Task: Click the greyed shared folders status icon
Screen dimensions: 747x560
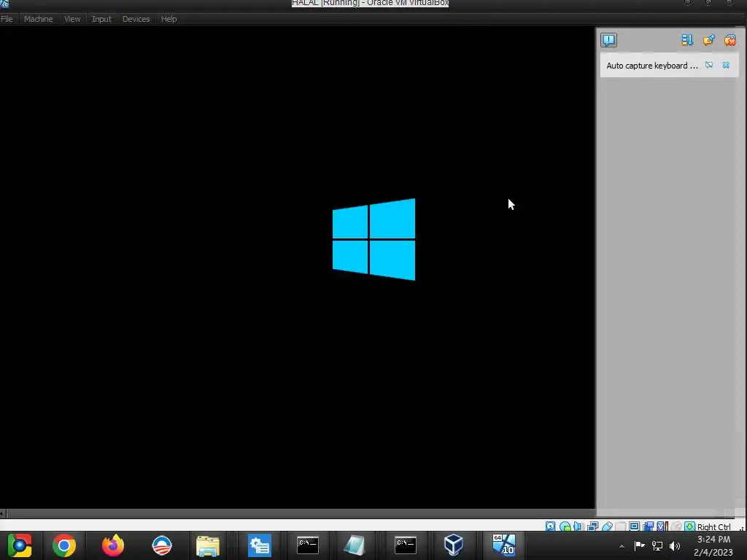Action: tap(620, 526)
